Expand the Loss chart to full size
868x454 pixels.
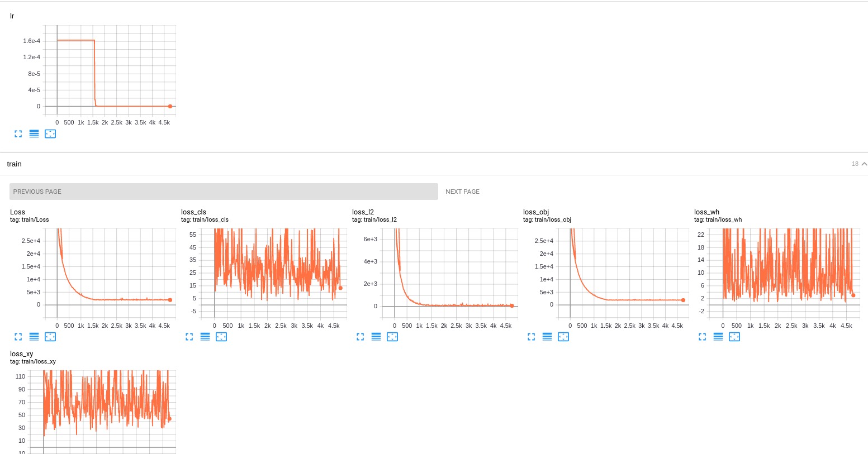tap(18, 337)
